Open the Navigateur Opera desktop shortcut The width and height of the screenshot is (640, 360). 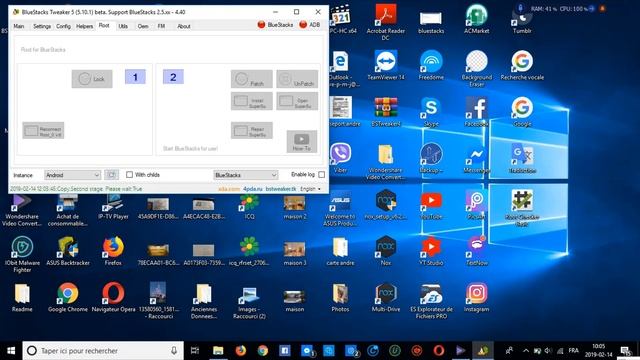pos(113,298)
